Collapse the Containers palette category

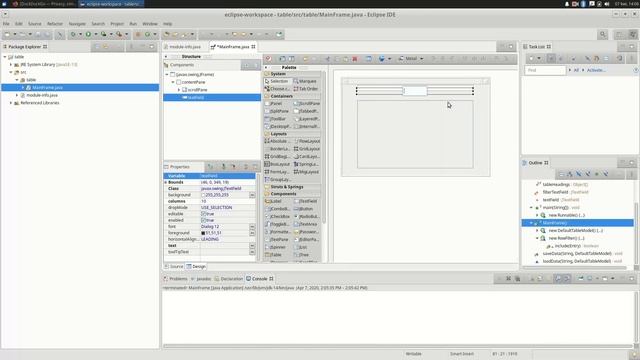(282, 96)
